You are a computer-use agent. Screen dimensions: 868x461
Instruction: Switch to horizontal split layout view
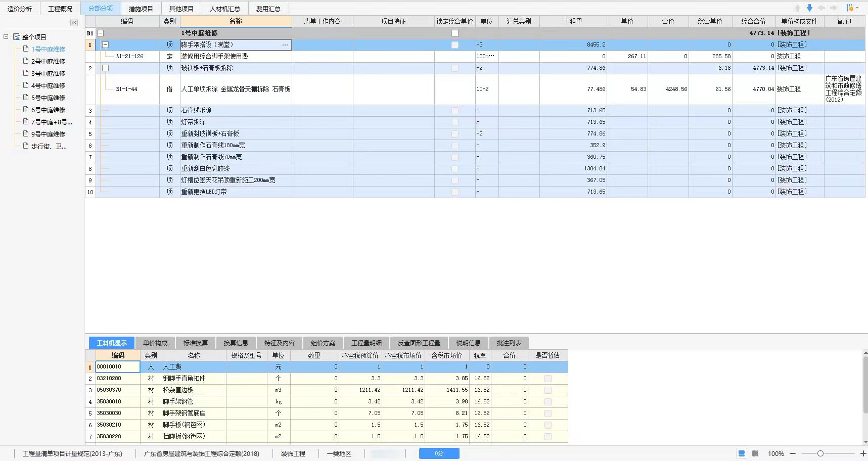pyautogui.click(x=742, y=453)
